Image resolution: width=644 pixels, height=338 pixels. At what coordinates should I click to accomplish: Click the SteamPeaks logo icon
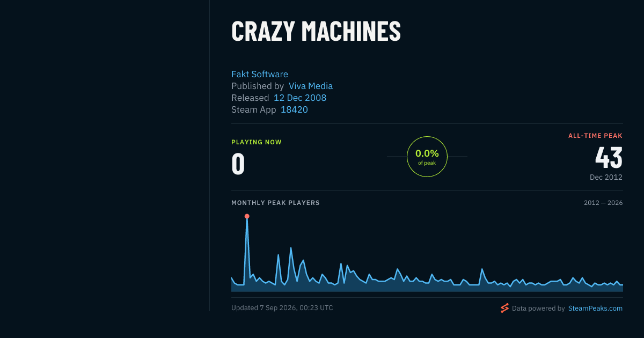(504, 308)
